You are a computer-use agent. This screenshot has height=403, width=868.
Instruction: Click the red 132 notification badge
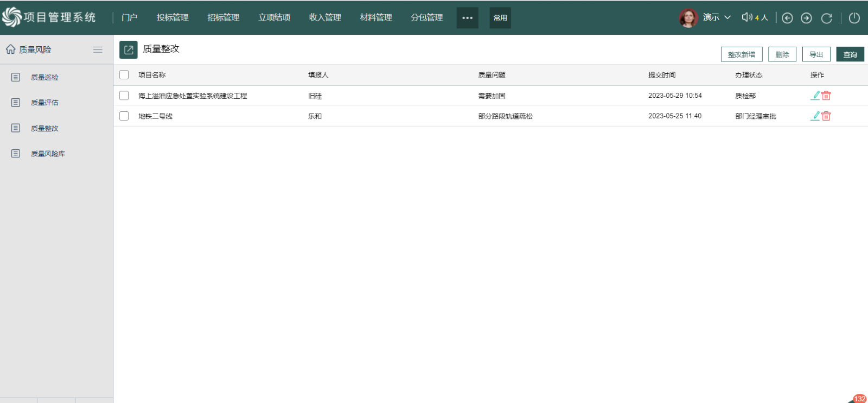(x=860, y=399)
